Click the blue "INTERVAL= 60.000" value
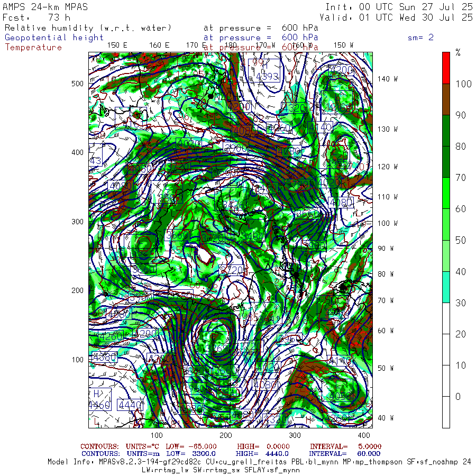 click(344, 454)
